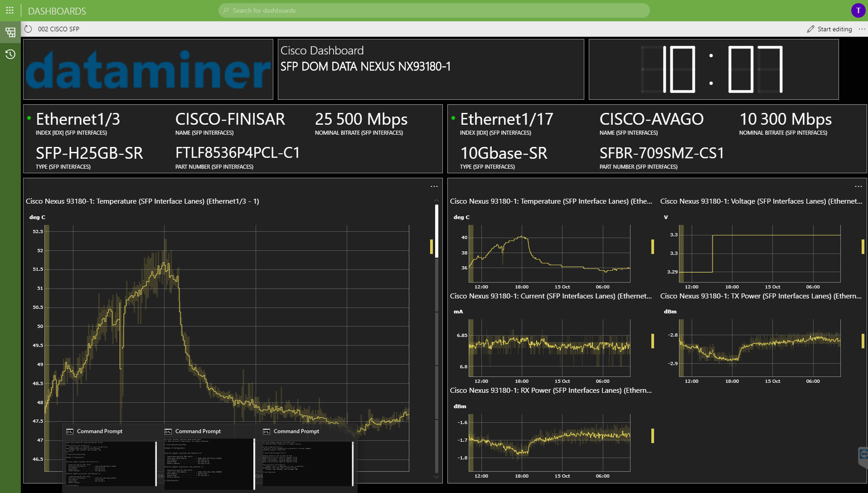
Task: Click the green status dot beside Ethernet1/3
Action: [x=29, y=118]
